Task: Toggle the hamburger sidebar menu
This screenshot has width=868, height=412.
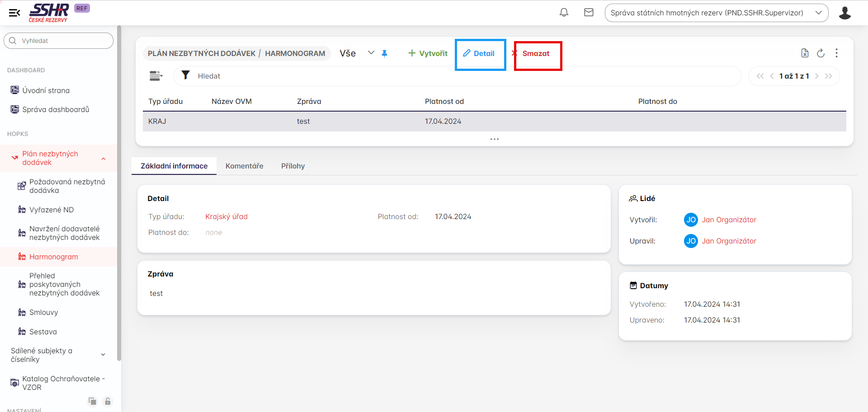Action: click(14, 13)
